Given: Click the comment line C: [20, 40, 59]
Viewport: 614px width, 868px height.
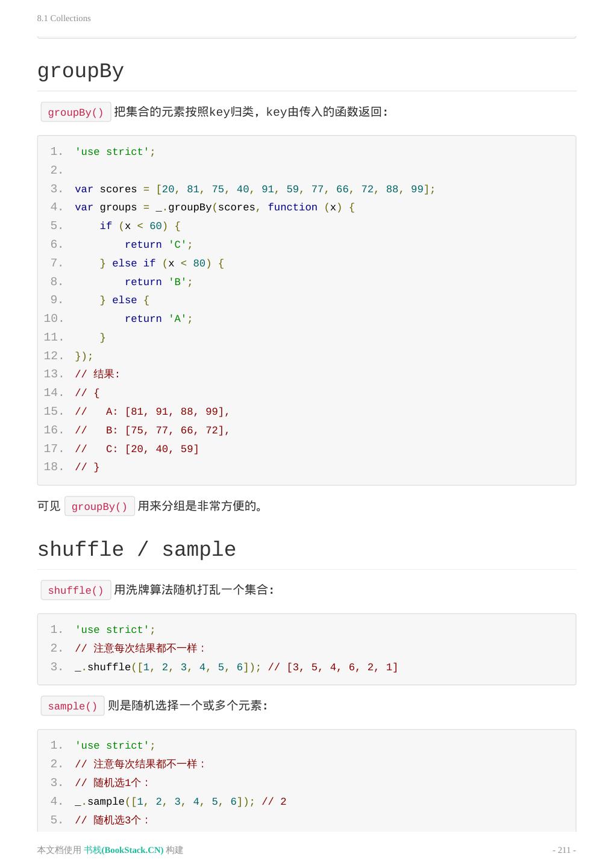Looking at the screenshot, I should coord(137,449).
